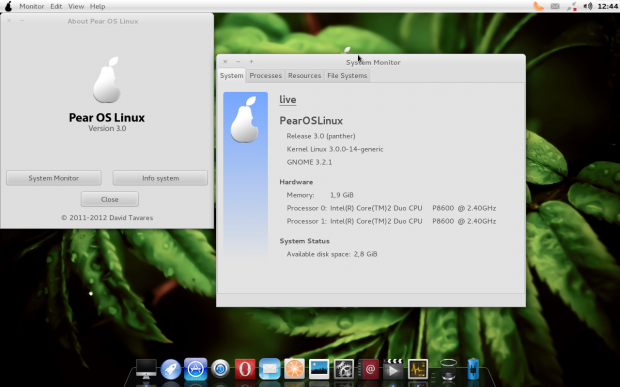Open the Trash icon in dock

click(448, 369)
